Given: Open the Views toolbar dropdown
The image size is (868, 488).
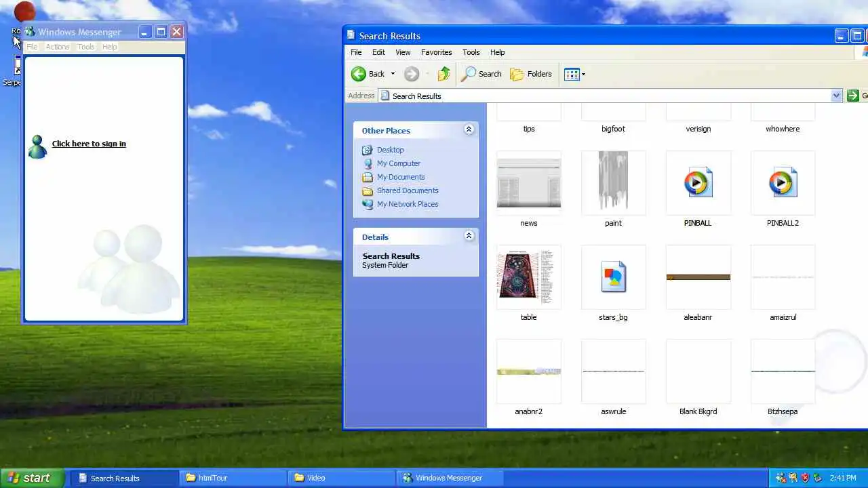Looking at the screenshot, I should pyautogui.click(x=574, y=74).
